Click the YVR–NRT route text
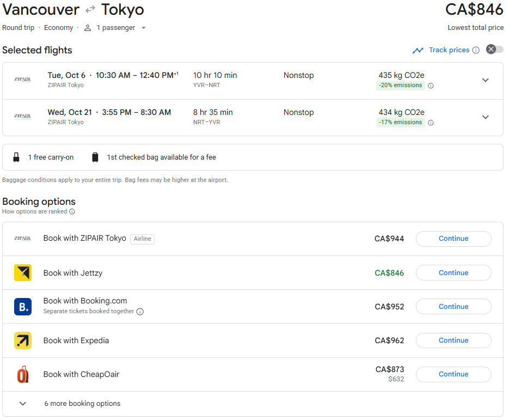This screenshot has height=420, width=509. 206,86
